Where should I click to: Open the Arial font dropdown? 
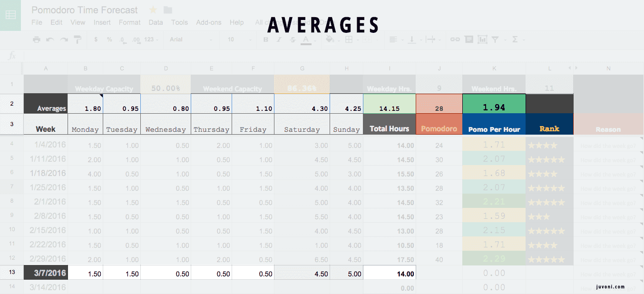click(190, 39)
